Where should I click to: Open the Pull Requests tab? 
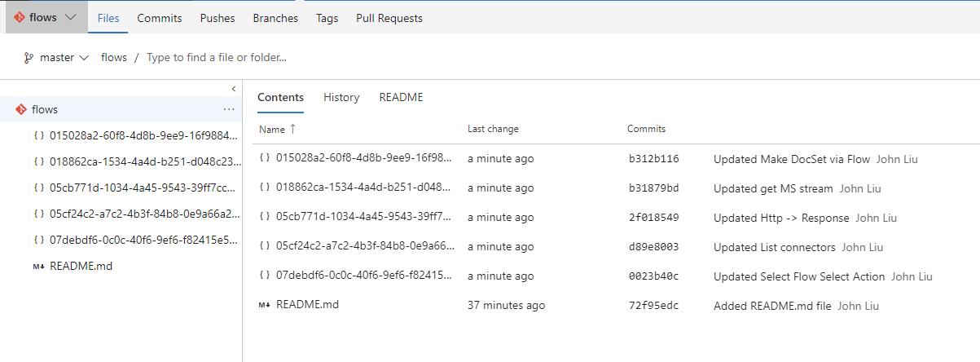point(389,18)
